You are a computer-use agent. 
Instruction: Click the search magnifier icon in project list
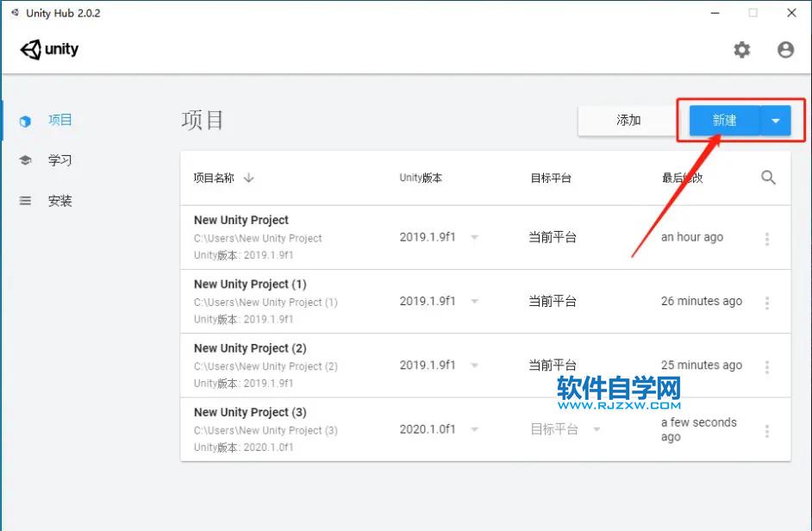(x=768, y=178)
